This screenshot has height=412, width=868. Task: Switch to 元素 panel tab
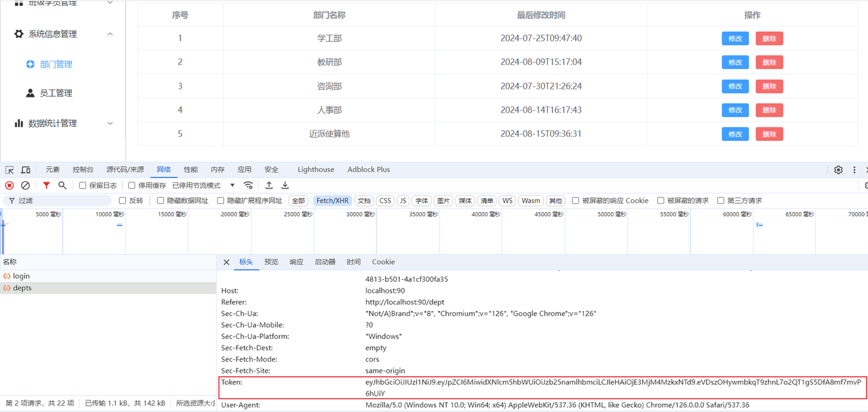(x=52, y=169)
